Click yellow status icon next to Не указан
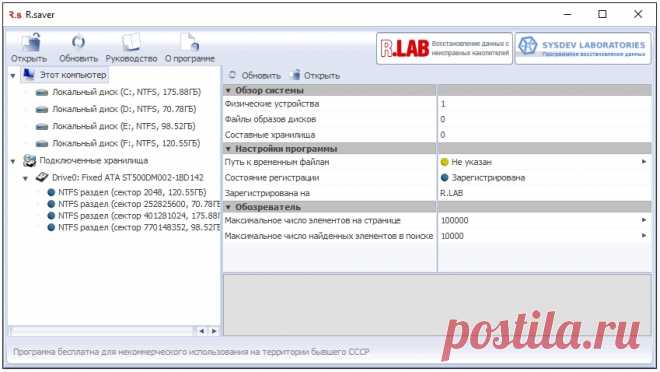The width and height of the screenshot is (660, 372). [x=444, y=162]
